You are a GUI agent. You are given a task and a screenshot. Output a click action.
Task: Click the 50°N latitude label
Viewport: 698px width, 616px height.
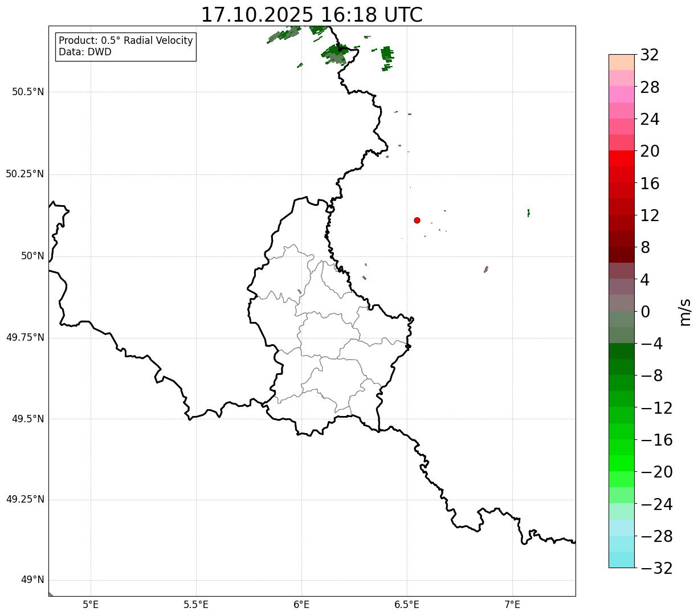[33, 256]
